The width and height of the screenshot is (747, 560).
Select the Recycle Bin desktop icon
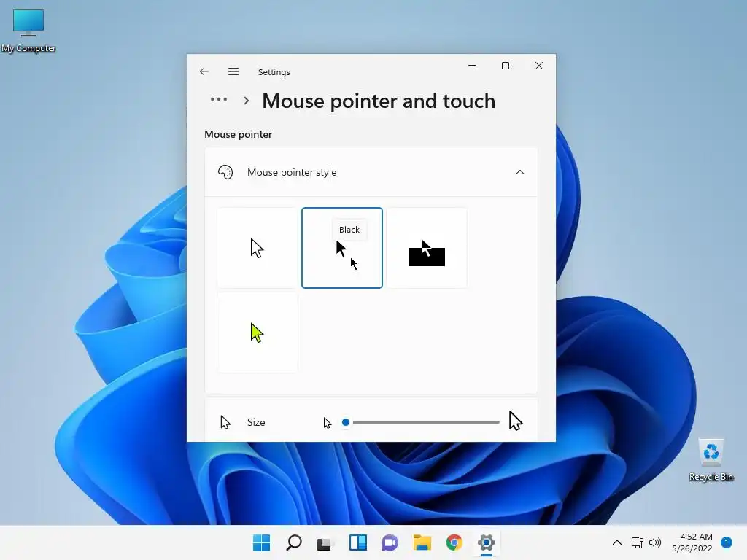pos(711,459)
